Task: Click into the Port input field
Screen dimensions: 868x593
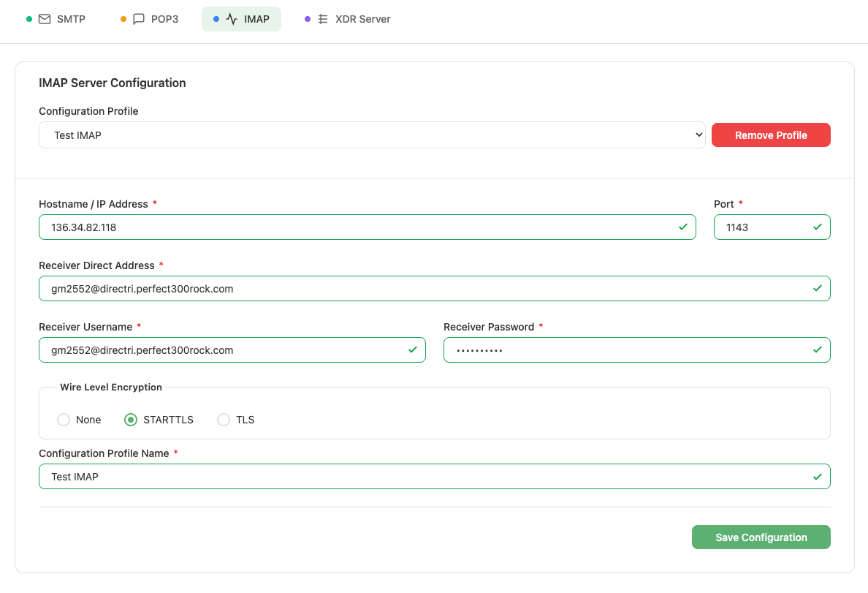Action: click(x=772, y=227)
